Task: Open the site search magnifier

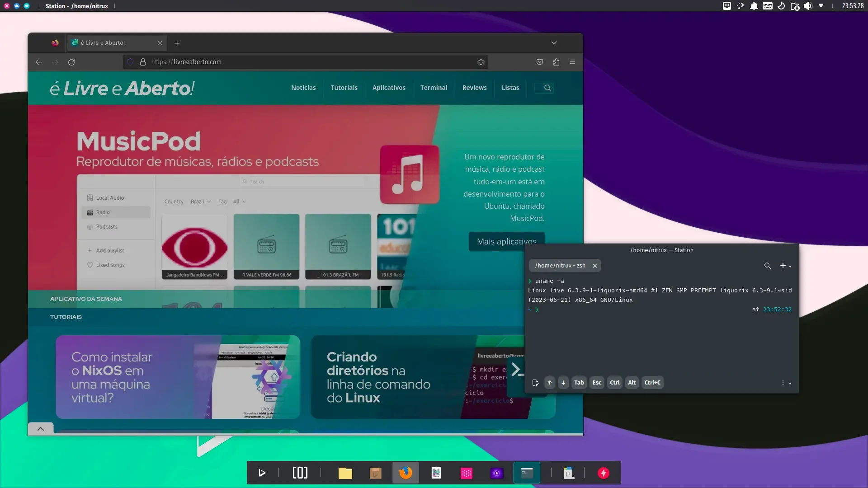Action: tap(547, 88)
